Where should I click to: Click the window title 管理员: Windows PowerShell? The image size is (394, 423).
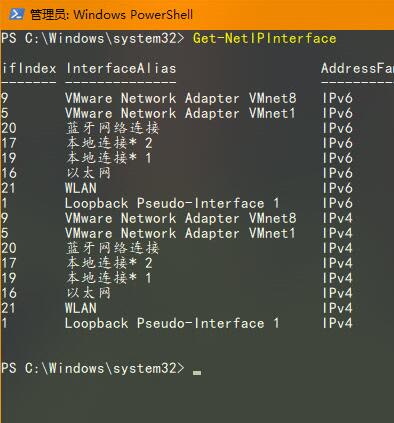click(x=111, y=15)
